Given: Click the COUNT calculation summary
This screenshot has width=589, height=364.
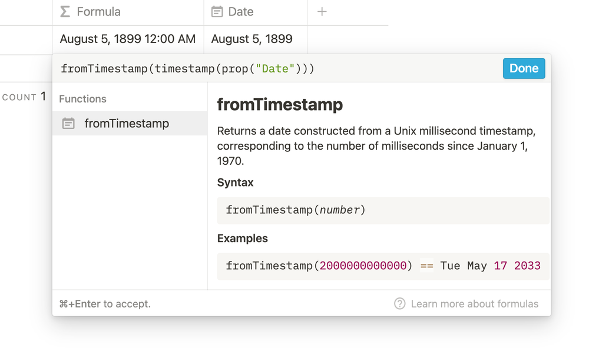Looking at the screenshot, I should pos(24,97).
